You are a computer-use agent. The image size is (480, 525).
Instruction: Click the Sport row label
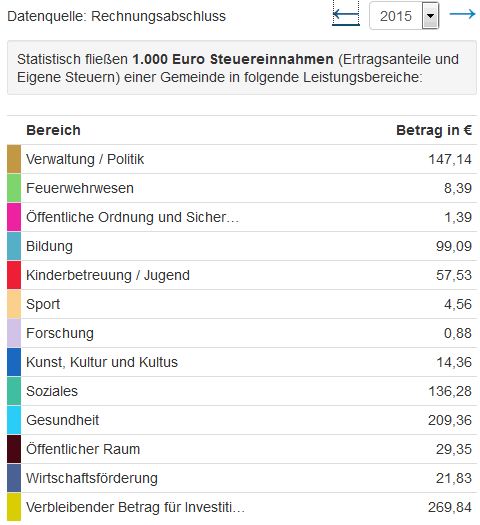pyautogui.click(x=43, y=304)
